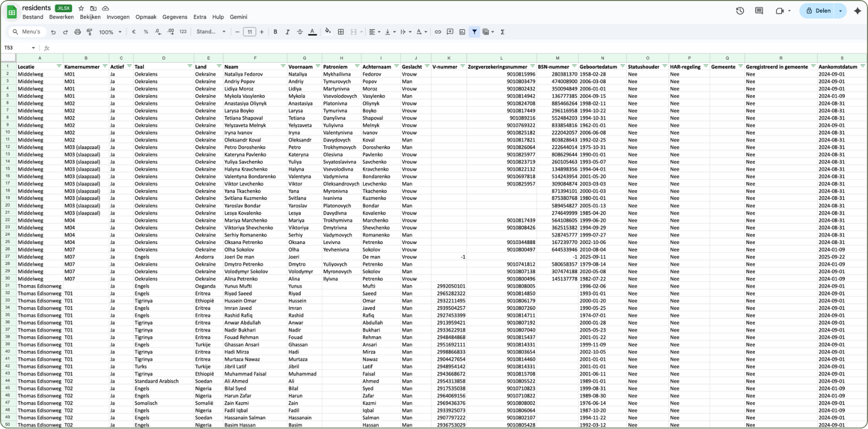This screenshot has width=868, height=429.
Task: Open version history clock icon
Action: coord(740,11)
